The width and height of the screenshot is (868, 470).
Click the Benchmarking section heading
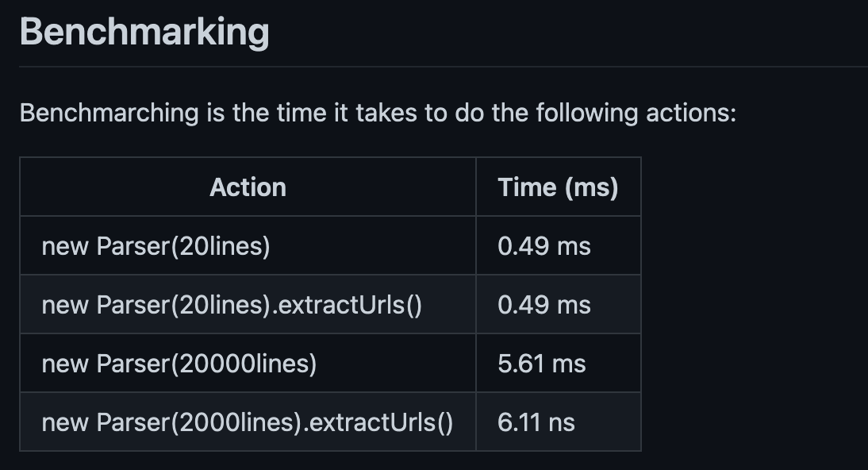click(x=144, y=33)
